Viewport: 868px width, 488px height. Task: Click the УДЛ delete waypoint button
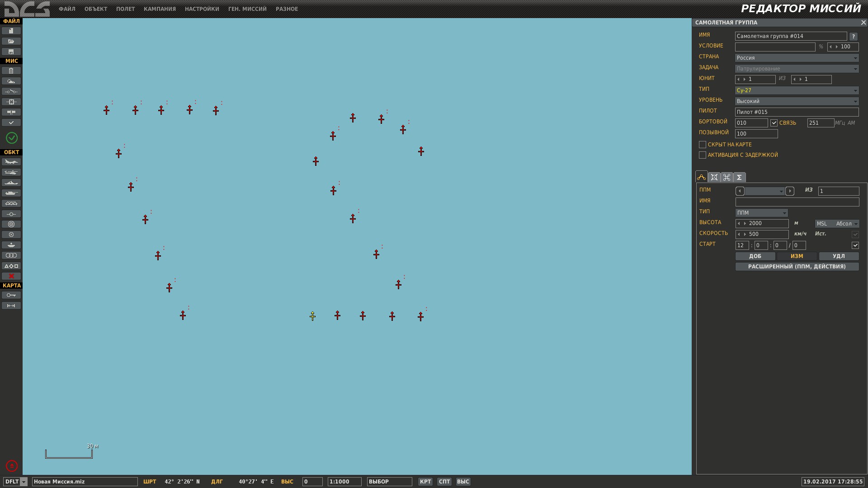[x=839, y=256]
